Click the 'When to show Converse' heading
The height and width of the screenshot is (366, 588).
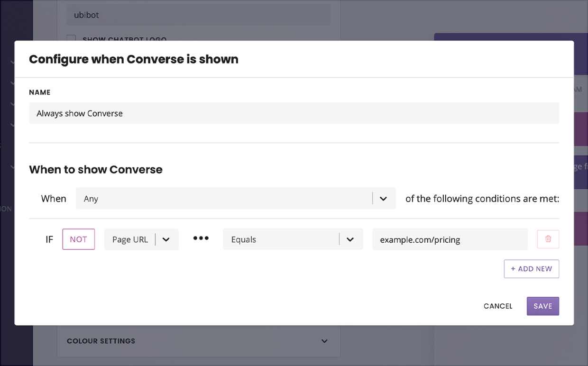pos(96,170)
